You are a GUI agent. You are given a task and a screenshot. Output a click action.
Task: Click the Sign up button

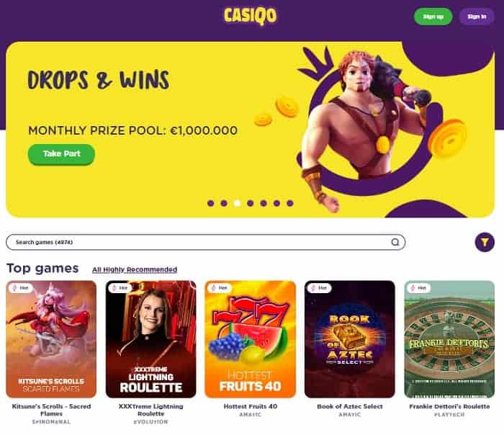pos(433,17)
